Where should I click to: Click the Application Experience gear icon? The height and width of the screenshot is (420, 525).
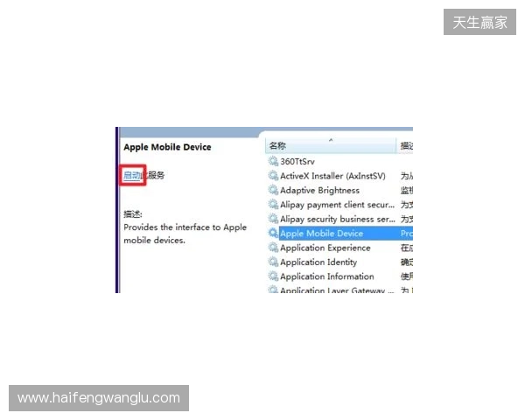click(x=273, y=248)
